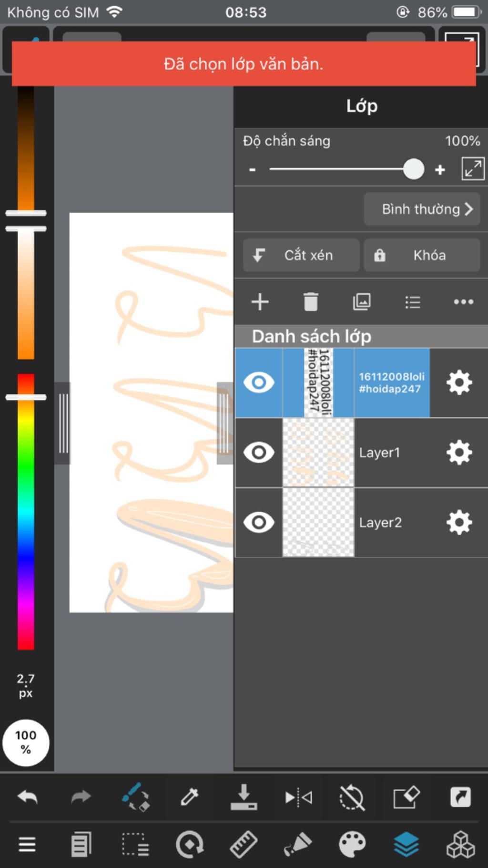Tap the ruler tool icon
This screenshot has height=868, width=488.
pyautogui.click(x=244, y=845)
